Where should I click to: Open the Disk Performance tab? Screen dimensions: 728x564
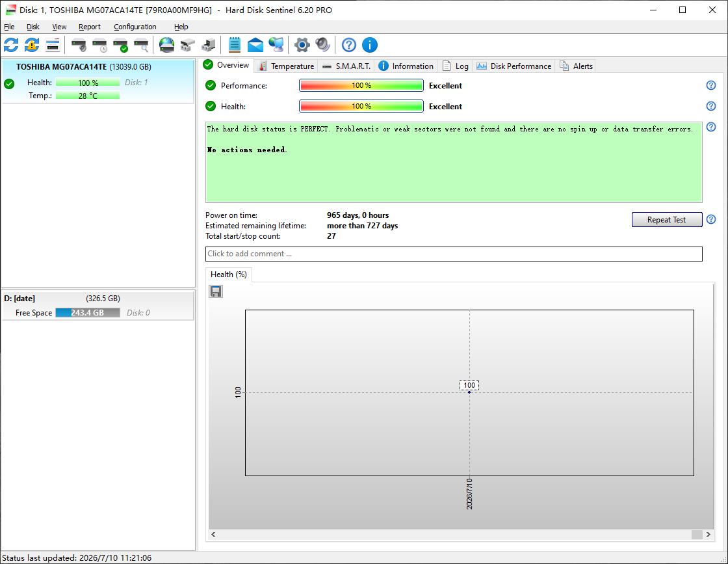coord(514,66)
